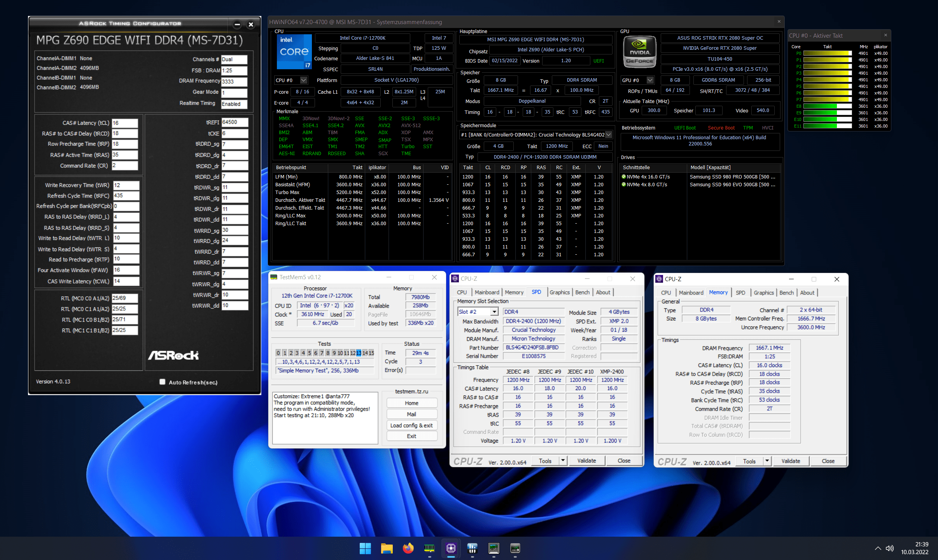Switch to SPD tab in CPU-Z Memory window

(740, 293)
